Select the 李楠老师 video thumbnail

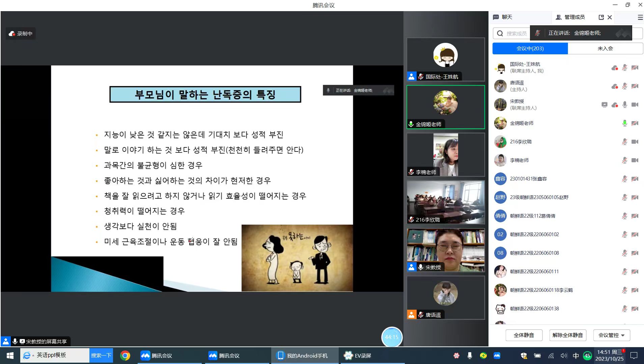click(x=446, y=155)
